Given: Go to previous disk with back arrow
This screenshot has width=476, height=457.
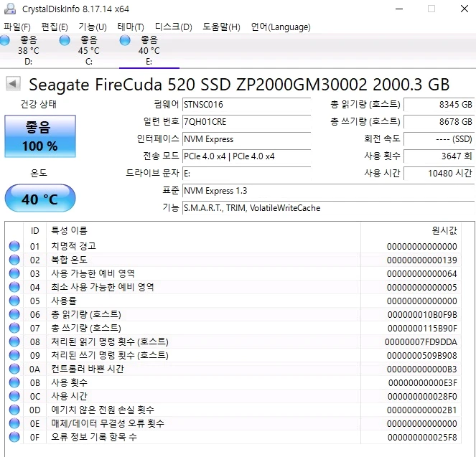Looking at the screenshot, I should pos(13,83).
